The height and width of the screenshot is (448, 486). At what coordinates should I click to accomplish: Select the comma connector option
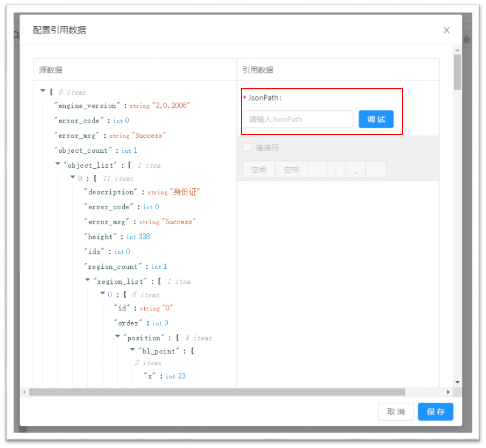pos(318,169)
